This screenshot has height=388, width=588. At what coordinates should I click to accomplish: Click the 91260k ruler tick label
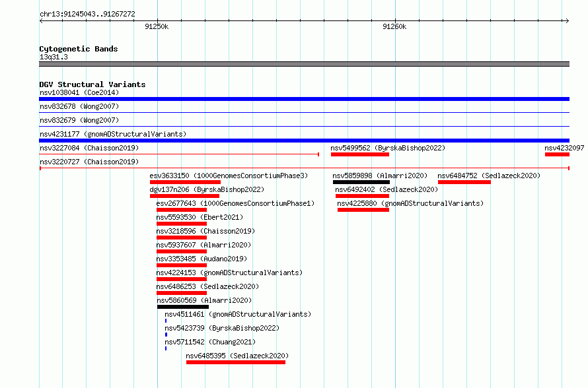click(394, 26)
